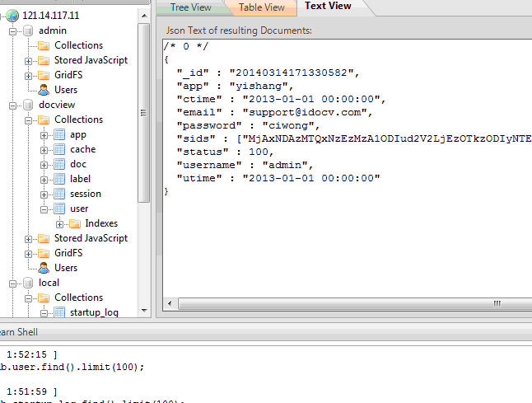Select startup_log collection label
The image size is (532, 403).
tap(94, 312)
